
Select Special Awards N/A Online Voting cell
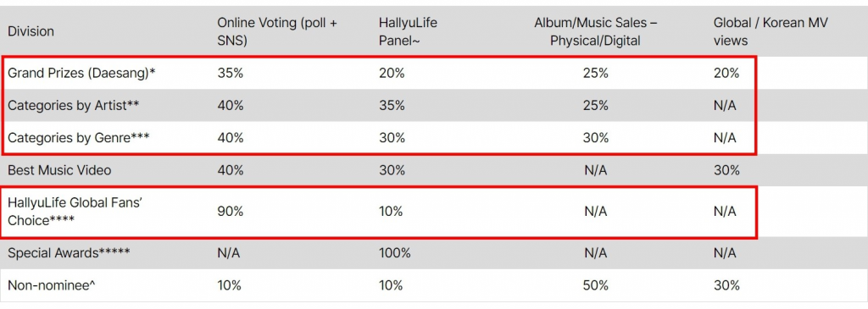(229, 253)
